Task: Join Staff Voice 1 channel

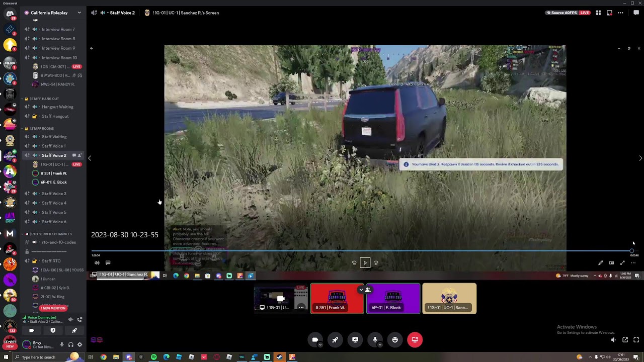Action: tap(54, 146)
